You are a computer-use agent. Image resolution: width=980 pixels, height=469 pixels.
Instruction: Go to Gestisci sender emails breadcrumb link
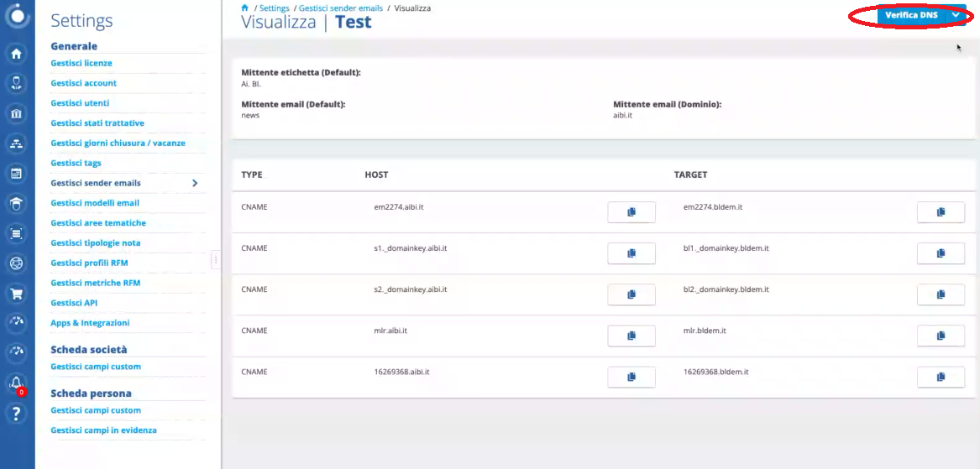(x=341, y=8)
